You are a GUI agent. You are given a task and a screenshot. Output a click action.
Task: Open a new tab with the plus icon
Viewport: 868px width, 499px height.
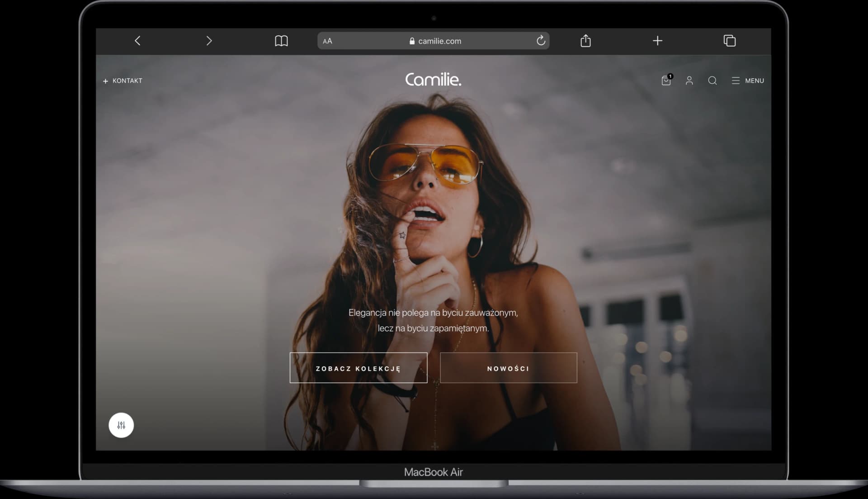[x=657, y=41]
